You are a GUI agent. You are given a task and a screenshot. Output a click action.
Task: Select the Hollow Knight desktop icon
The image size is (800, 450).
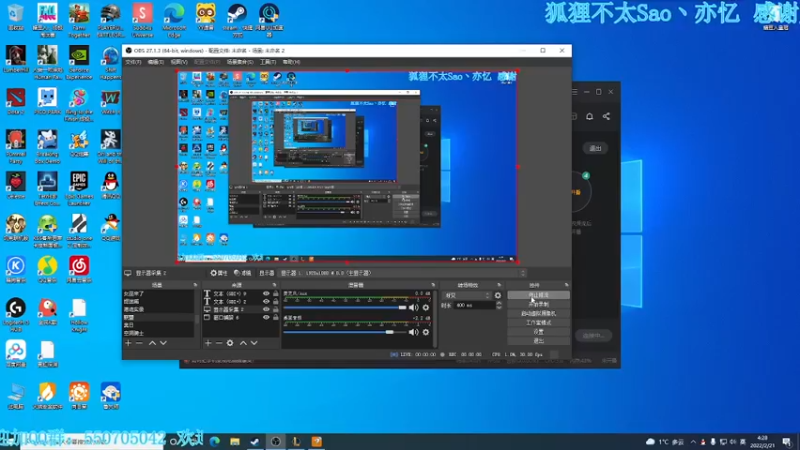(79, 316)
